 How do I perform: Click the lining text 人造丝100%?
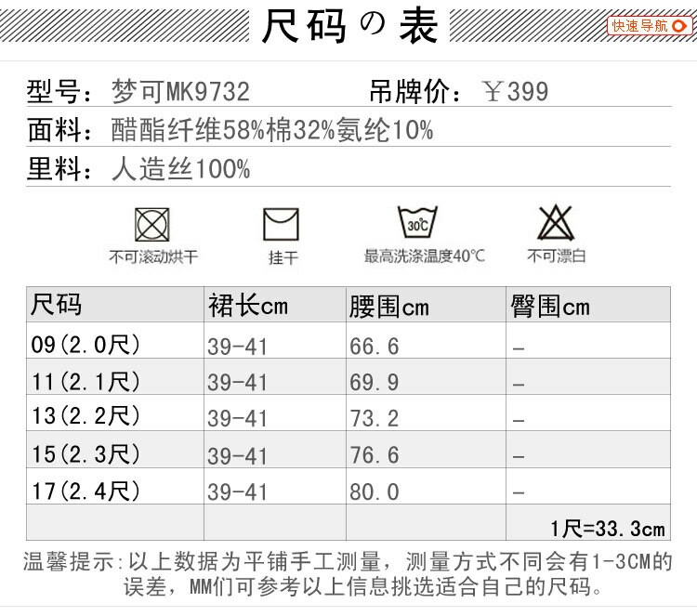pos(180,169)
